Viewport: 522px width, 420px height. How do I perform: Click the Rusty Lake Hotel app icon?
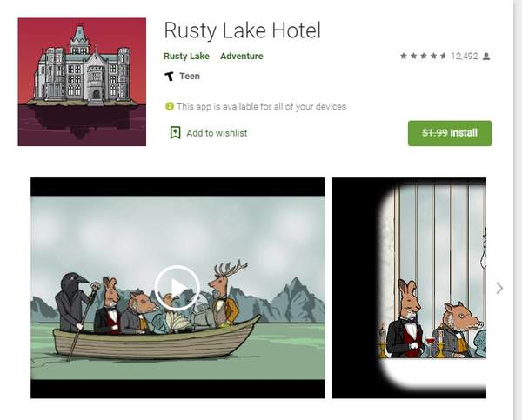pyautogui.click(x=82, y=82)
